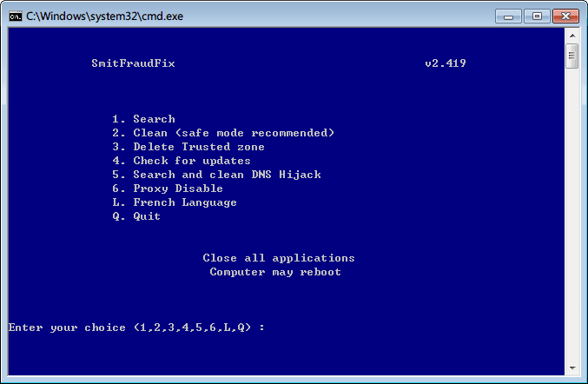This screenshot has width=588, height=384.
Task: Click the scrollbar up arrow
Action: coord(572,36)
